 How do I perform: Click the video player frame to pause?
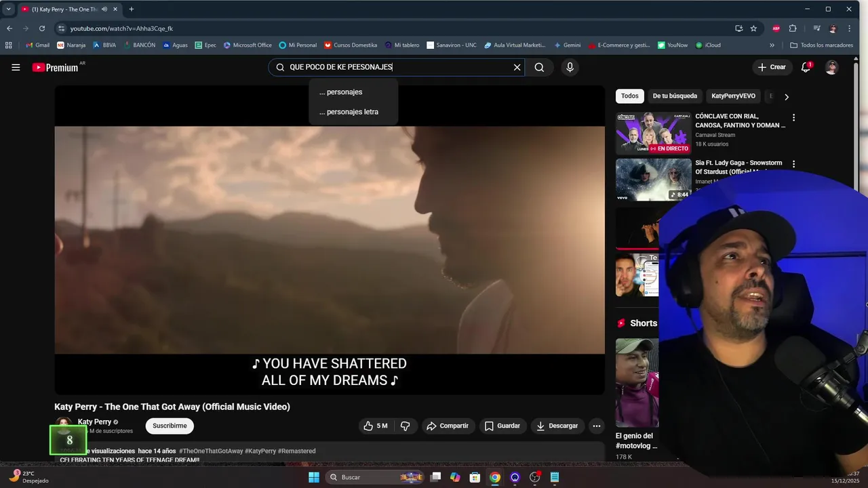point(330,240)
